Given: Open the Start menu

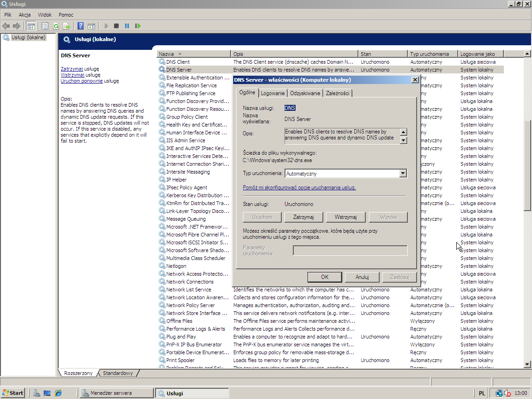Looking at the screenshot, I should click(x=13, y=393).
